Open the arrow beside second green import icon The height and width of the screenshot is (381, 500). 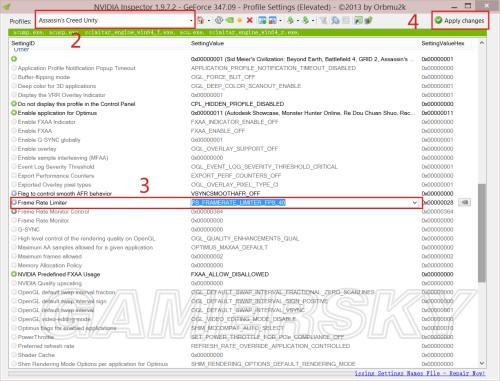[x=313, y=20]
